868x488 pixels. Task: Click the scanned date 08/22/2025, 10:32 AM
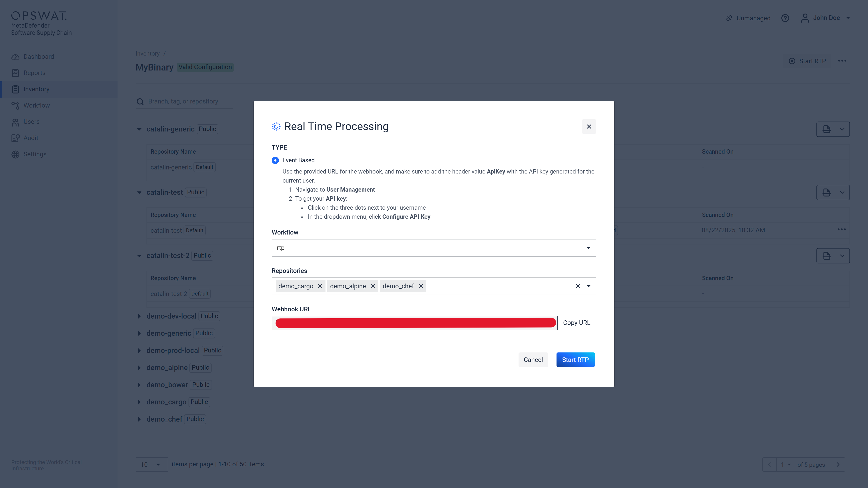(733, 230)
